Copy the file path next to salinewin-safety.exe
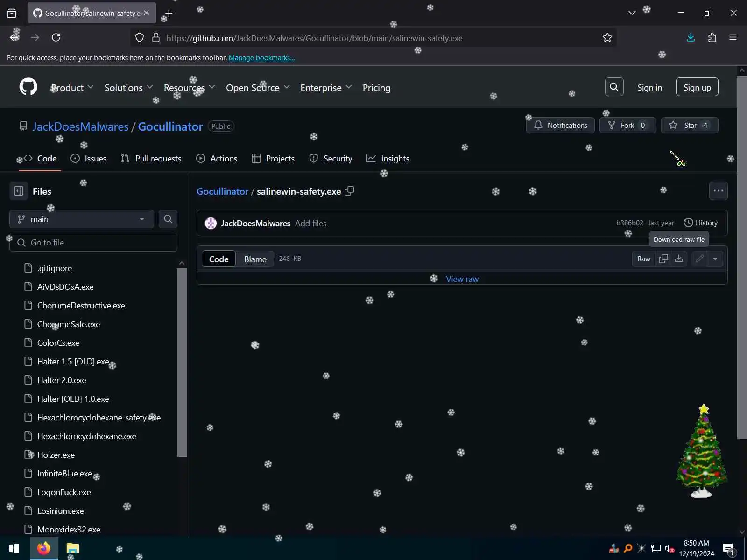This screenshot has width=747, height=560. point(349,191)
